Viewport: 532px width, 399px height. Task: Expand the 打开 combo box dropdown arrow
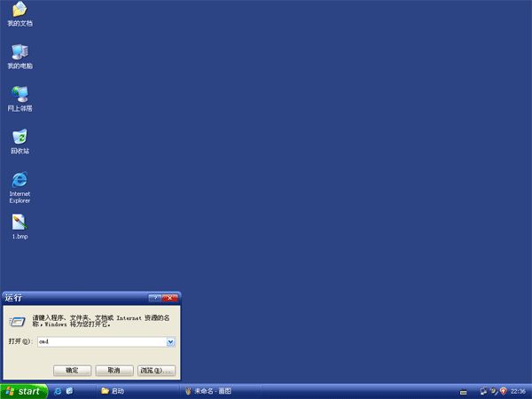[170, 342]
